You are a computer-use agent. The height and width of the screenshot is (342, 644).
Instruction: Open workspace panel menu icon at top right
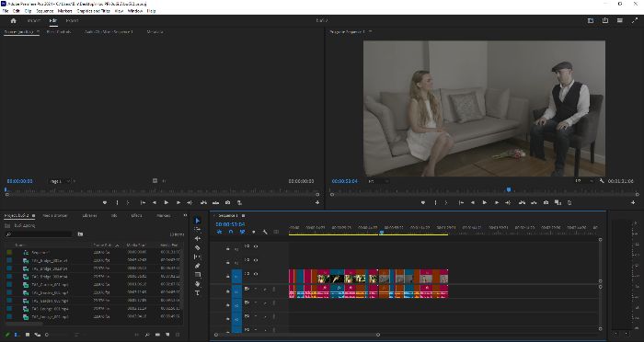pyautogui.click(x=620, y=20)
